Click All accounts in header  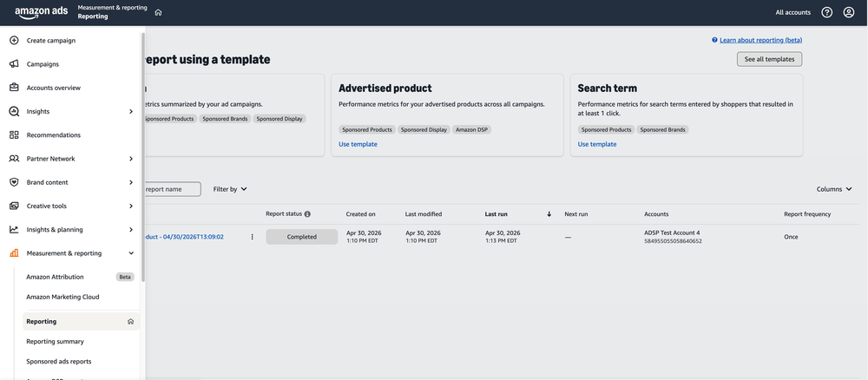pyautogui.click(x=792, y=13)
